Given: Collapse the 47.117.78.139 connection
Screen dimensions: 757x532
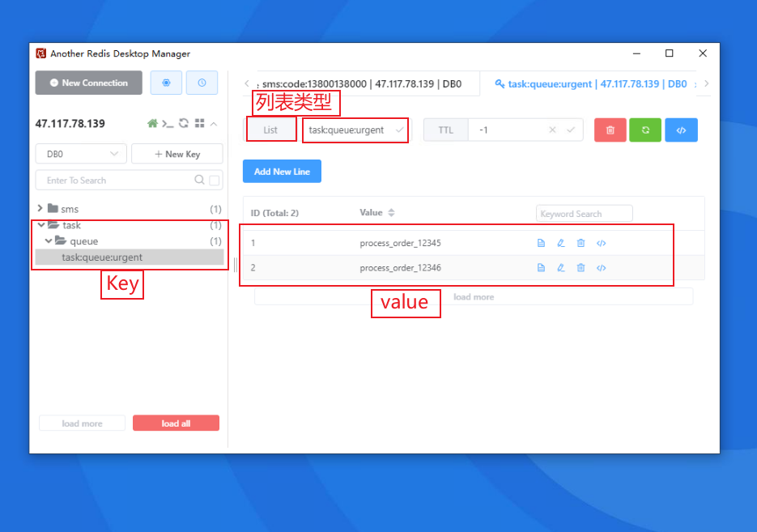Looking at the screenshot, I should [214, 124].
